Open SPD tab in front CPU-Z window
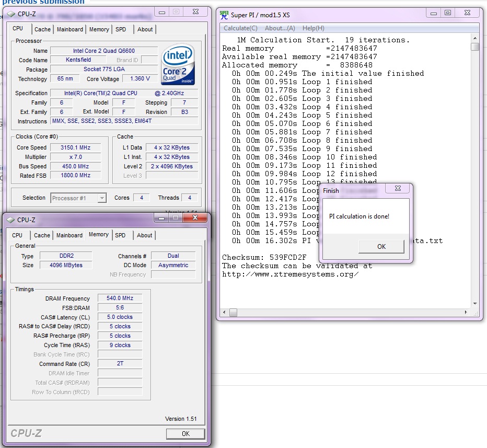 120,235
